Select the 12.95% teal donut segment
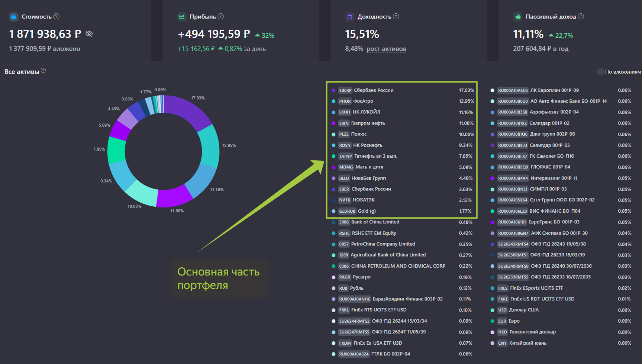This screenshot has width=642, height=364. coord(210,146)
